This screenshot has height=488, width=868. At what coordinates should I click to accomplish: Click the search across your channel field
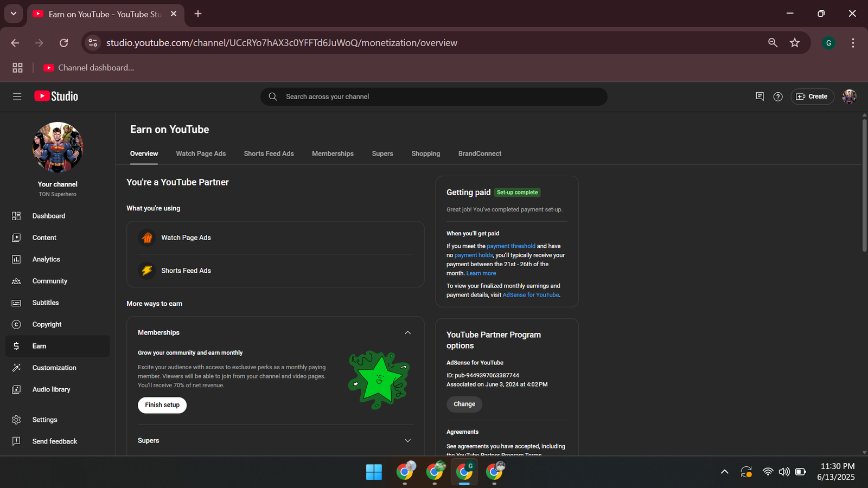pos(434,97)
